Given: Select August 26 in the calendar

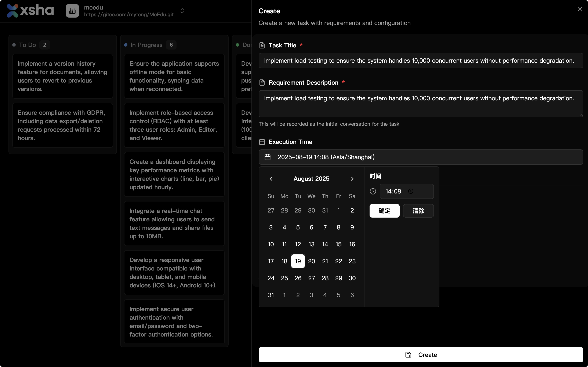Looking at the screenshot, I should [298, 278].
